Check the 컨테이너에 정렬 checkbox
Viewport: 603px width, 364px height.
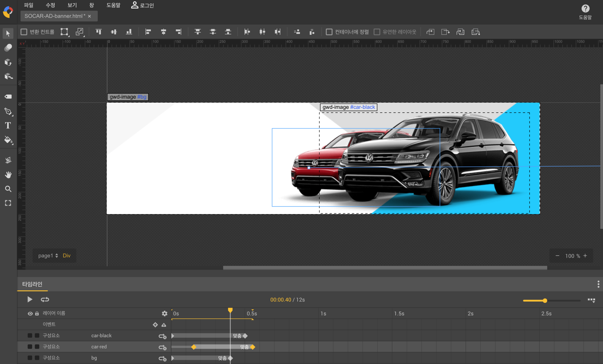coord(329,32)
